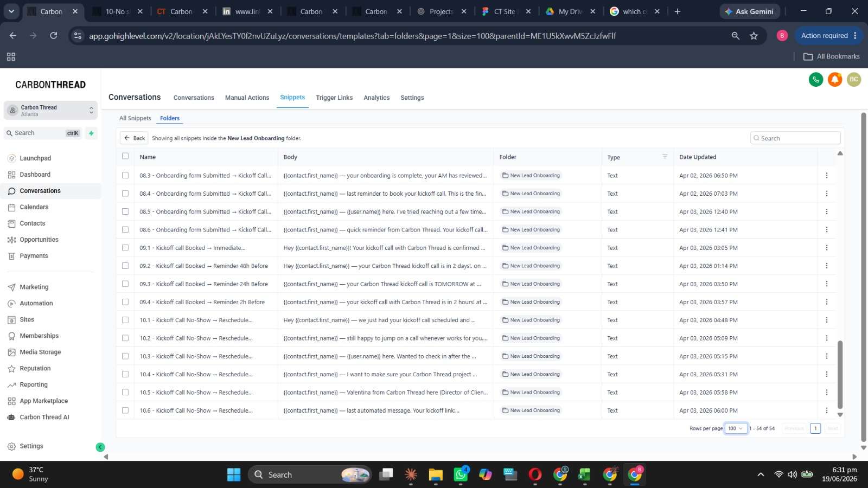The image size is (868, 488).
Task: Bookmark this page with star icon
Action: click(754, 36)
